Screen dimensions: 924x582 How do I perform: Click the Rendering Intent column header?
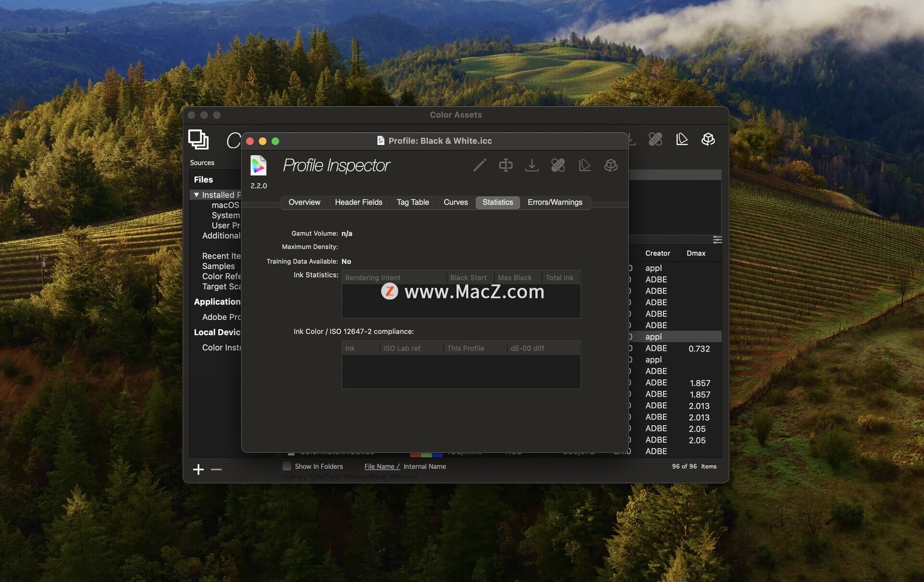pyautogui.click(x=394, y=277)
